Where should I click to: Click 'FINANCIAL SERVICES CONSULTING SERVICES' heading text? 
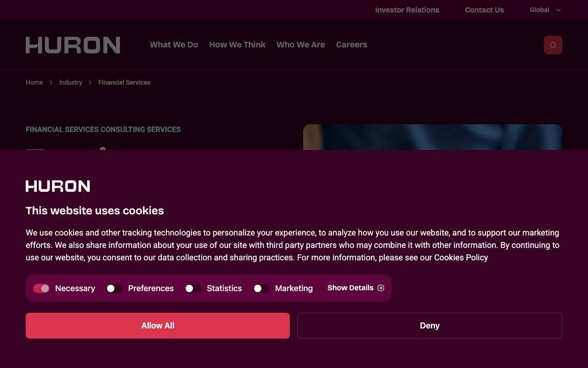click(x=103, y=130)
